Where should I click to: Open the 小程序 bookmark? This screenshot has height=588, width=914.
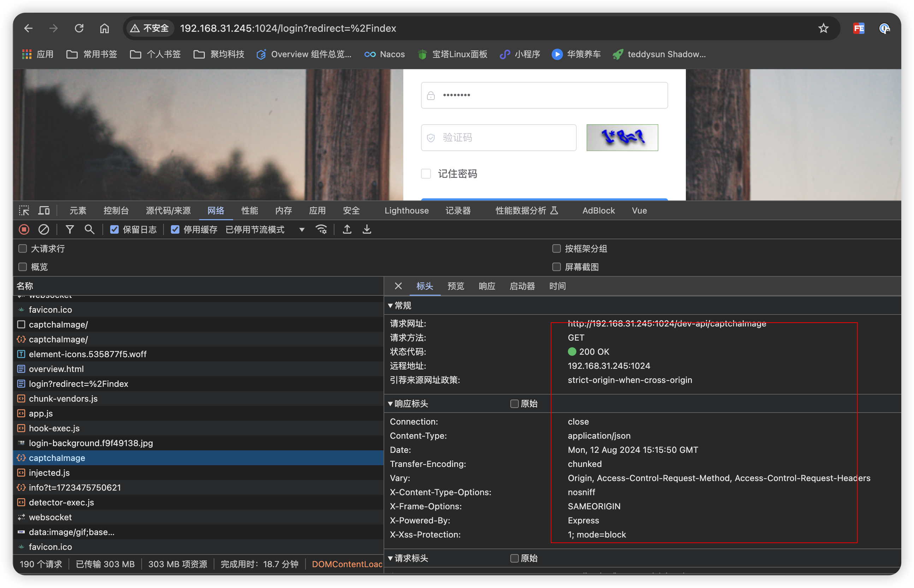click(520, 54)
